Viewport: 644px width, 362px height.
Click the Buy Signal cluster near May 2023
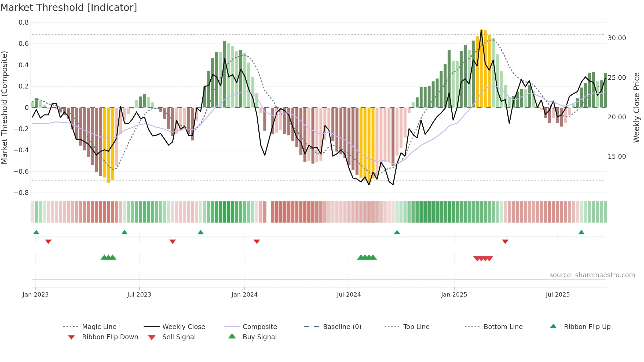pos(108,257)
